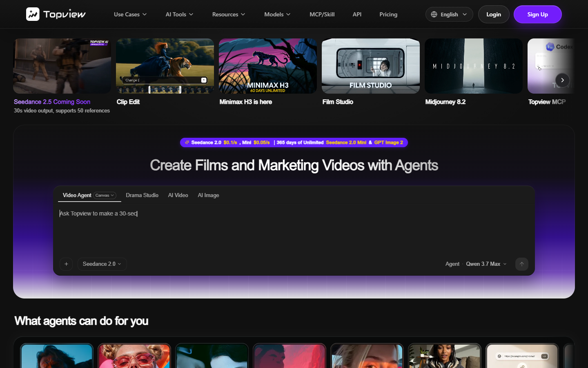This screenshot has width=588, height=368.
Task: Open the Seedance 2.5 Coming Soon link
Action: [52, 102]
